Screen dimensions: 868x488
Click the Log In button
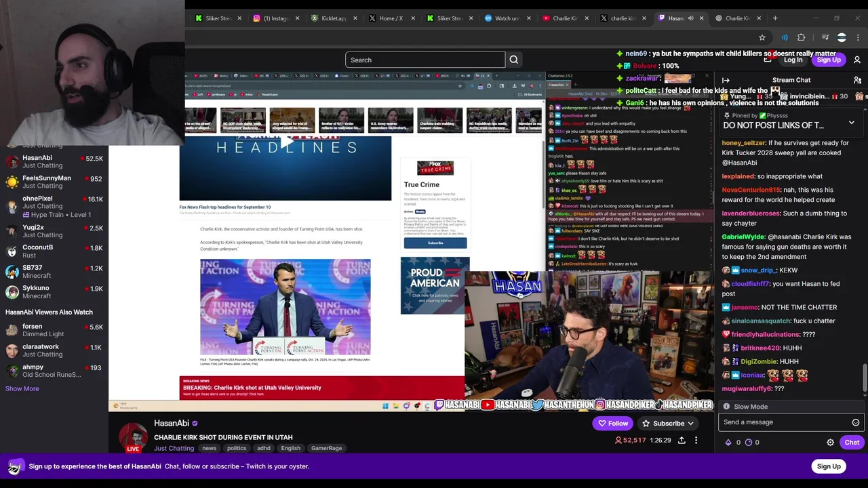(793, 60)
